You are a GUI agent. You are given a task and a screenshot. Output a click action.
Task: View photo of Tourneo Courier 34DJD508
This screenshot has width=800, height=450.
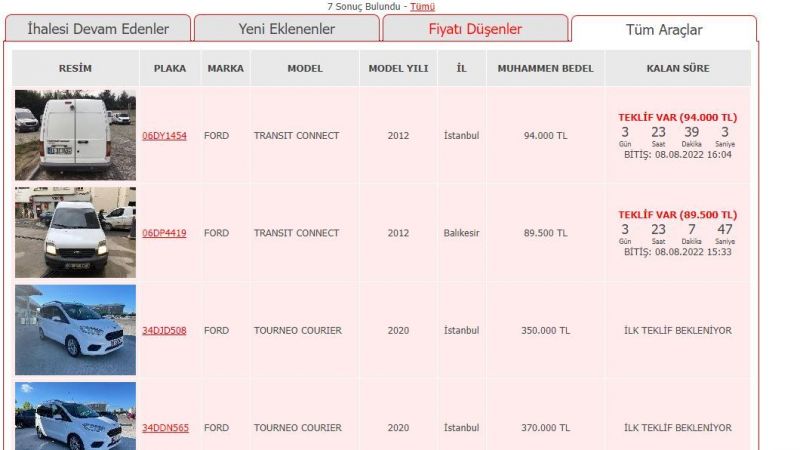coord(76,330)
